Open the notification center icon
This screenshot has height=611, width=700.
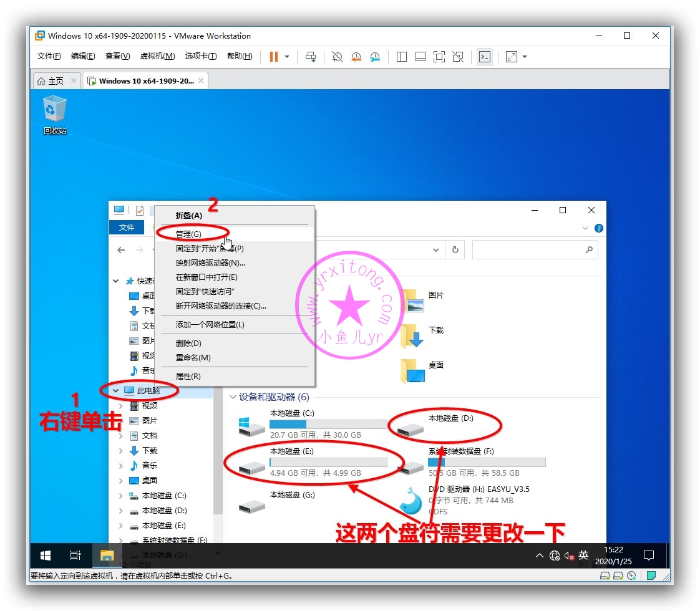(649, 556)
